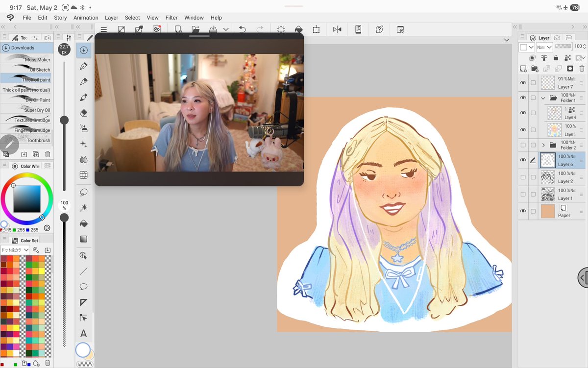588x368 pixels.
Task: Hide the Paper layer eye icon
Action: pyautogui.click(x=523, y=211)
